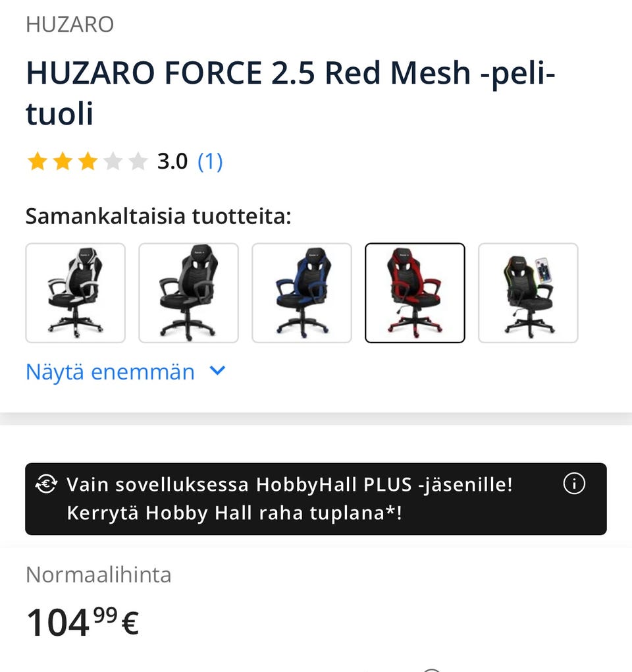
Task: Select the blue gaming chair variant
Action: pyautogui.click(x=302, y=293)
